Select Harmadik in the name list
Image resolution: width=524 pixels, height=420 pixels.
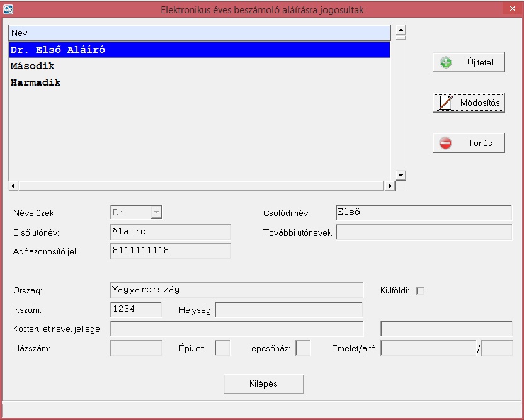tap(36, 82)
